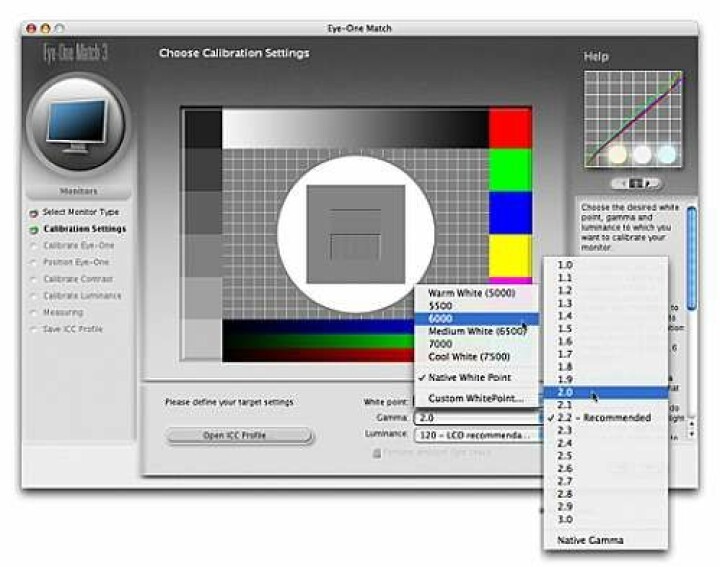Open the Gamma dropdown showing 2.0
The height and width of the screenshot is (567, 720).
pyautogui.click(x=478, y=418)
